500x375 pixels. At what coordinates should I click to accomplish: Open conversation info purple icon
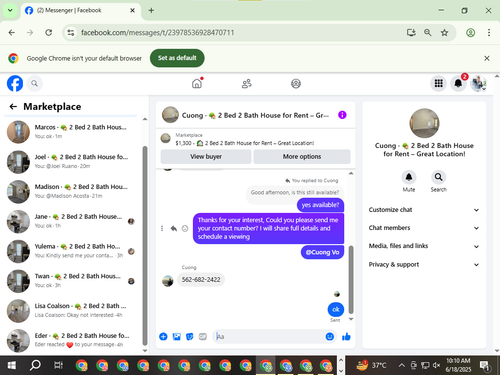(x=342, y=115)
